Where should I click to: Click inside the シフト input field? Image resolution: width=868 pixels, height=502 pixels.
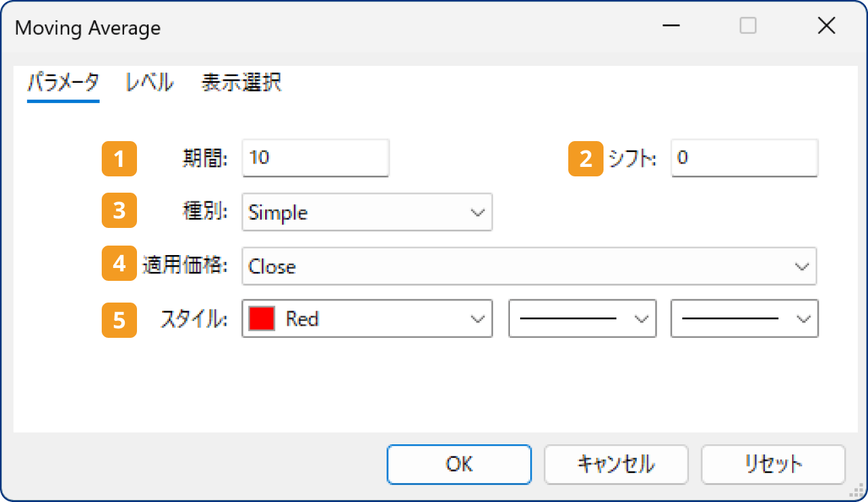point(744,158)
